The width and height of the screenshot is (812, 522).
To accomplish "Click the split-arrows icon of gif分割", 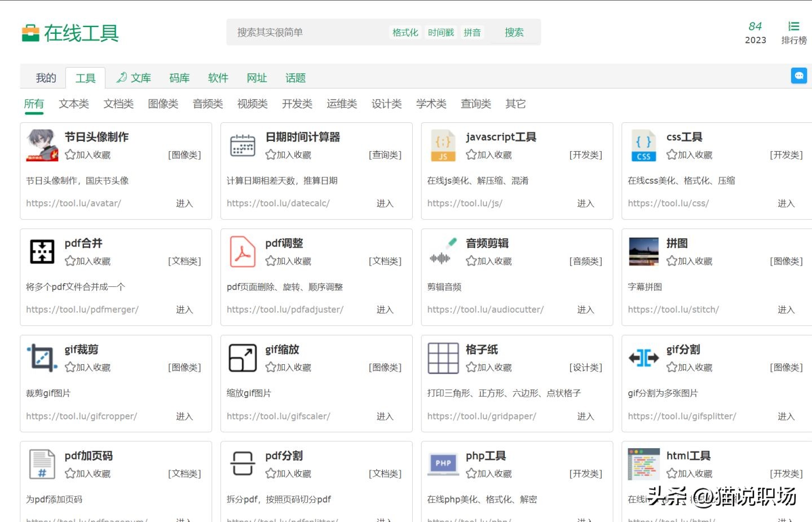I will pyautogui.click(x=643, y=357).
